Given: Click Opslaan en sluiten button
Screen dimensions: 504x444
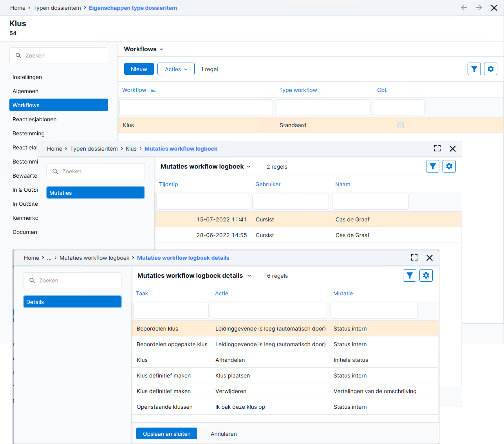Looking at the screenshot, I should 166,433.
